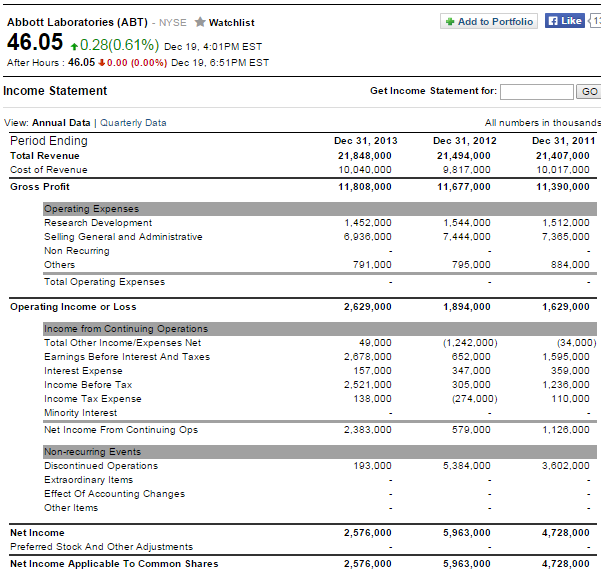Click the Facebook logo icon on Like button
The height and width of the screenshot is (576, 601).
pyautogui.click(x=553, y=21)
